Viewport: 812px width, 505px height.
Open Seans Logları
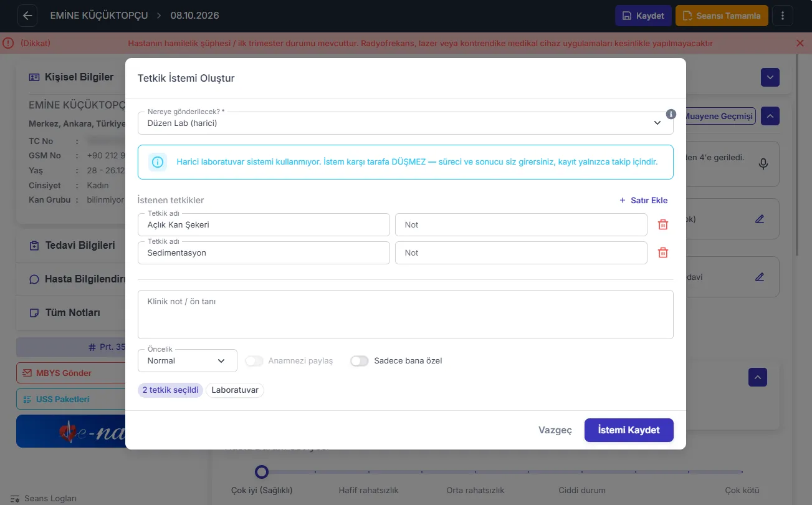44,498
